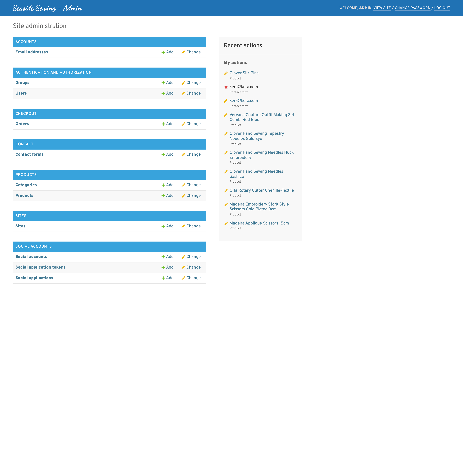Image resolution: width=463 pixels, height=476 pixels.
Task: Click pencil icon beside Clover Silk Pins action
Action: point(226,73)
